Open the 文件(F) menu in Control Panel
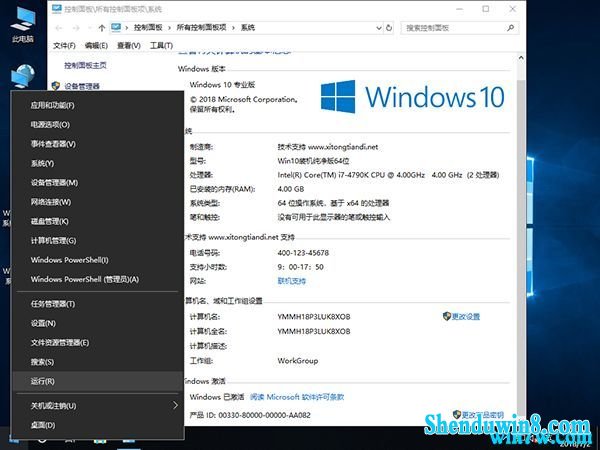This screenshot has height=450, width=600. click(x=64, y=46)
